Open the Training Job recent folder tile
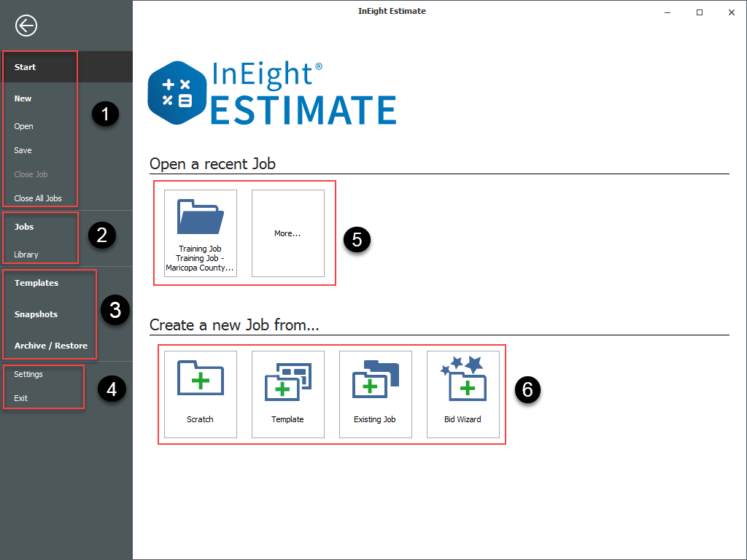Image resolution: width=747 pixels, height=560 pixels. (x=201, y=233)
